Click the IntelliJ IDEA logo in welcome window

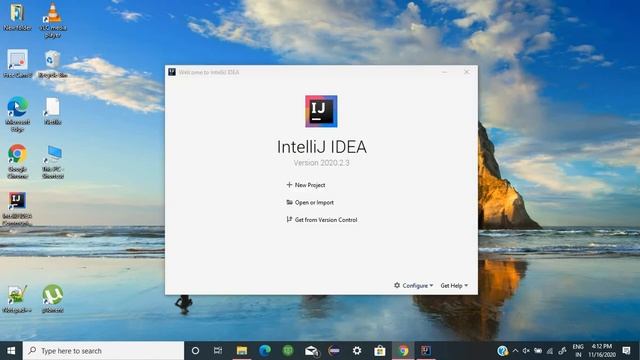coord(321,111)
